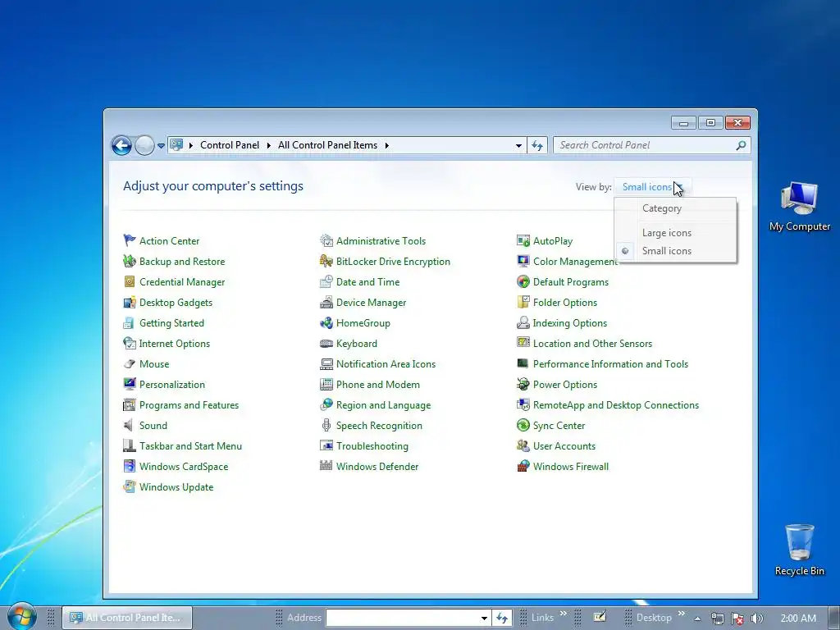Show hidden system tray icons
This screenshot has height=630, width=840.
click(697, 619)
